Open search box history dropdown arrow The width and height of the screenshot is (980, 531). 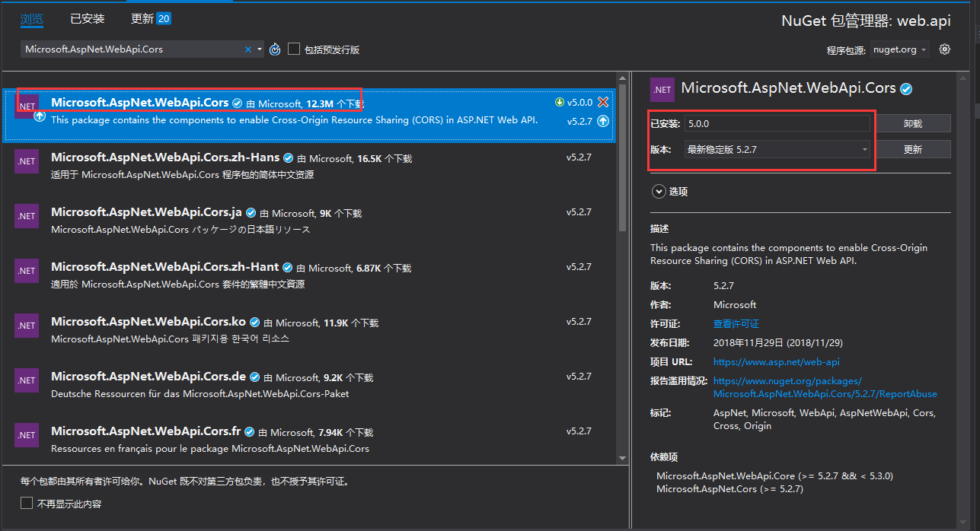(260, 49)
